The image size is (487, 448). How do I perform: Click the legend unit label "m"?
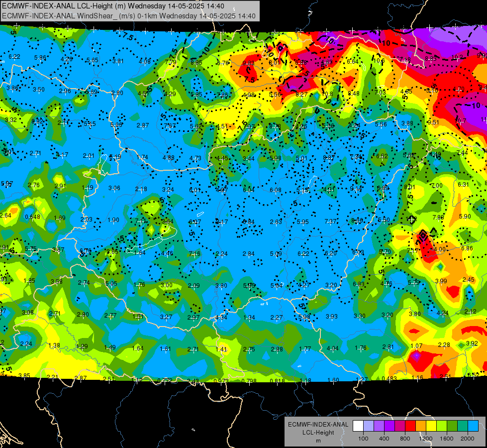click(318, 441)
